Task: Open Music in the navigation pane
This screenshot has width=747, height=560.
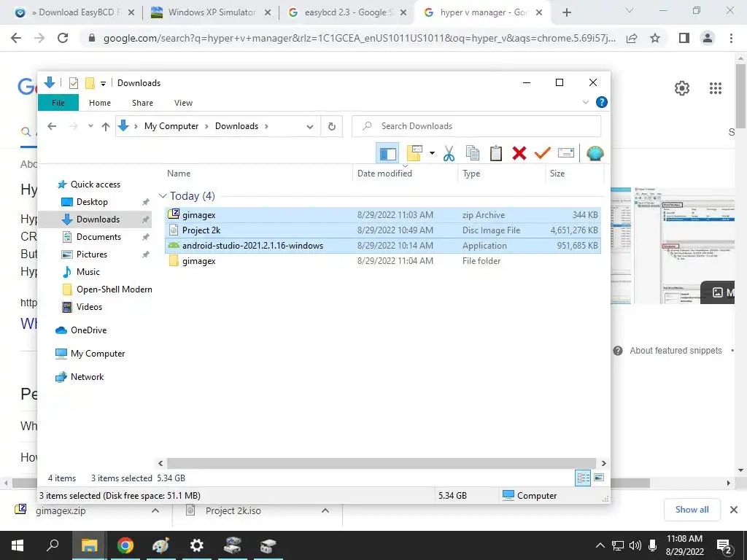Action: (x=88, y=272)
